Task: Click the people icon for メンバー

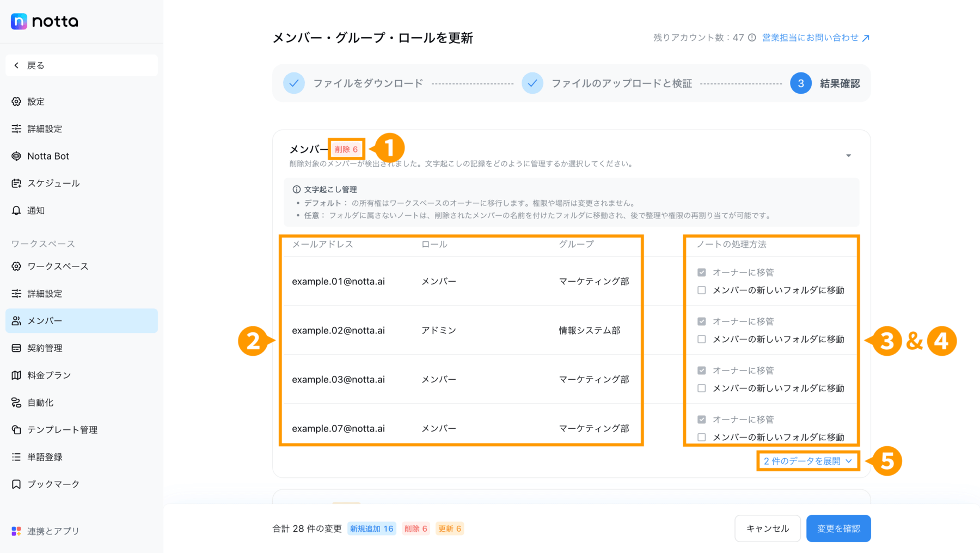Action: click(16, 320)
